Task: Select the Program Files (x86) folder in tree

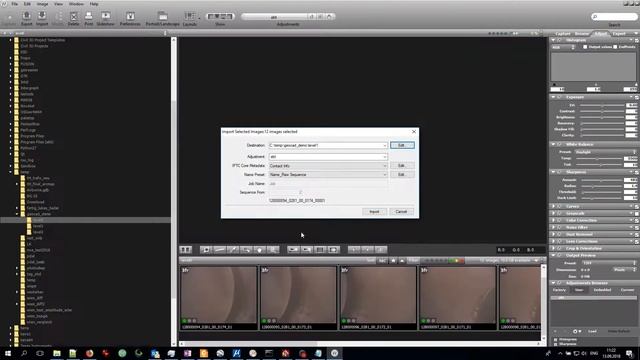Action: click(37, 142)
